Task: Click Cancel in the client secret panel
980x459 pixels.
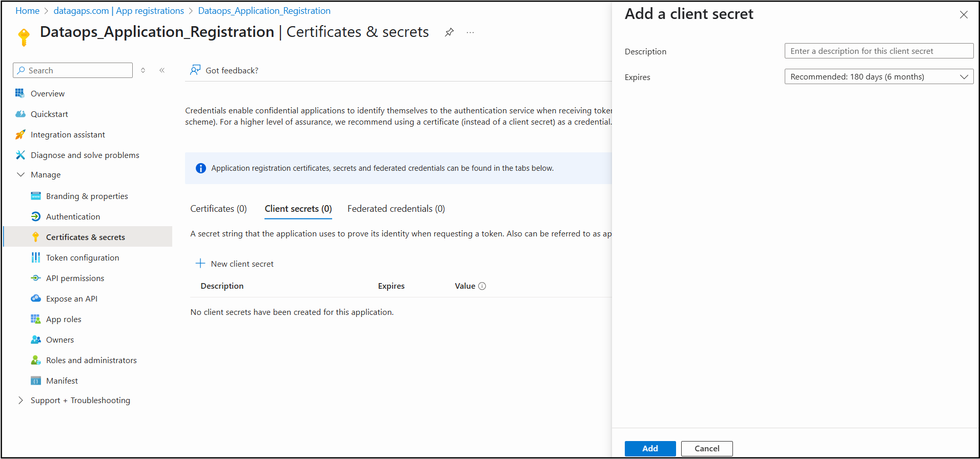Action: [x=706, y=448]
